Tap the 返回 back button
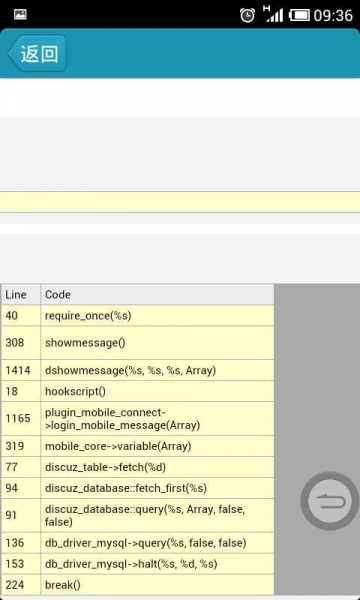 coord(37,54)
